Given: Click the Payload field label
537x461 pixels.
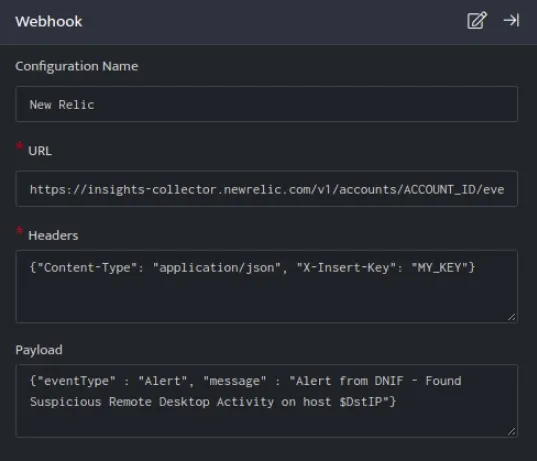Looking at the screenshot, I should pos(39,350).
